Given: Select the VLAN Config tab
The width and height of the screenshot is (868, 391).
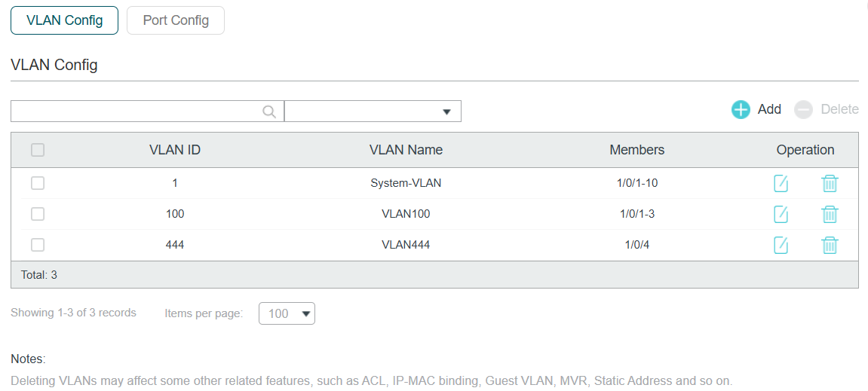Looking at the screenshot, I should tap(64, 20).
